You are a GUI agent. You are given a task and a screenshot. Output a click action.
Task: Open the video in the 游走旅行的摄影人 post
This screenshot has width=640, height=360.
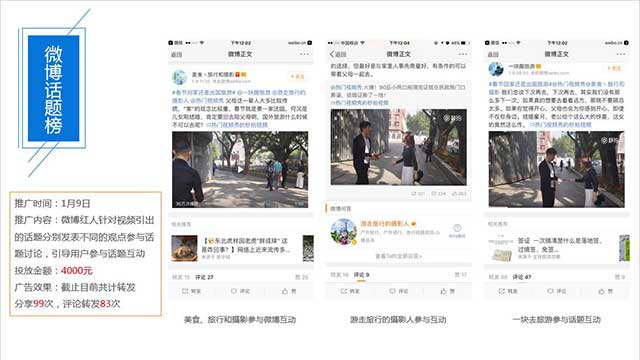point(398,147)
